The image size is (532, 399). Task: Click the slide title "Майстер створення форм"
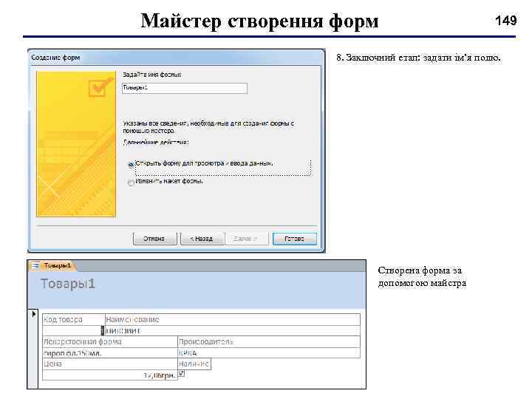(259, 21)
